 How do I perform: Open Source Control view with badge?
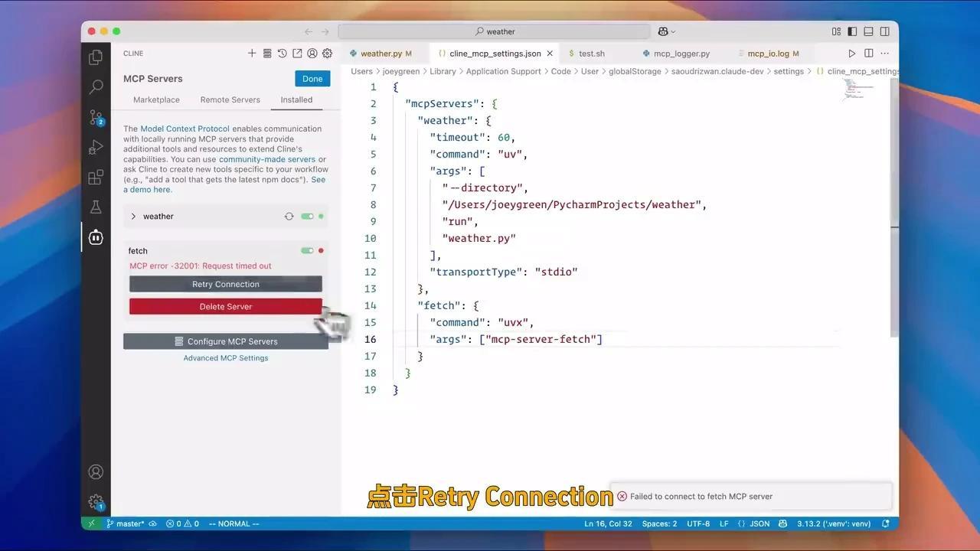96,118
